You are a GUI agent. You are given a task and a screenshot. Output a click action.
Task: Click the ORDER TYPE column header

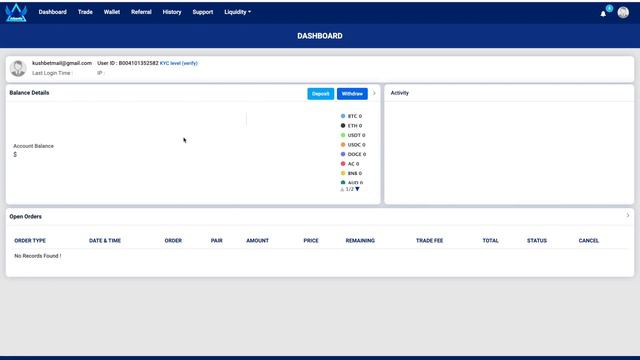pos(30,241)
